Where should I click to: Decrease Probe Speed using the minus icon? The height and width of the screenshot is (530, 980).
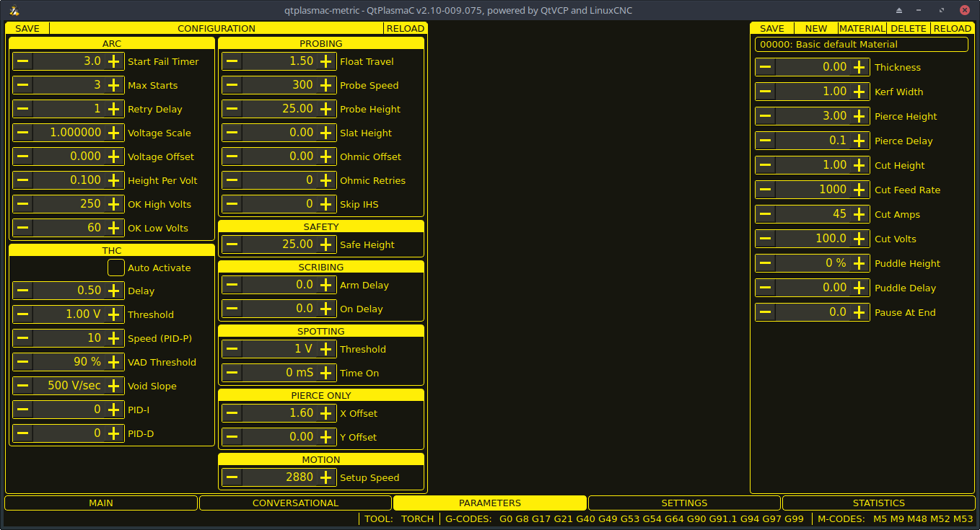(x=232, y=85)
